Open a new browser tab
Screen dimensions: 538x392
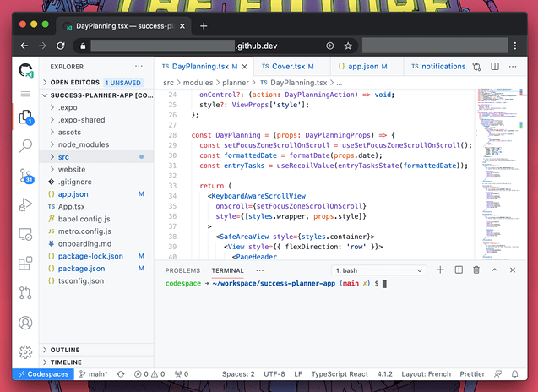(204, 26)
